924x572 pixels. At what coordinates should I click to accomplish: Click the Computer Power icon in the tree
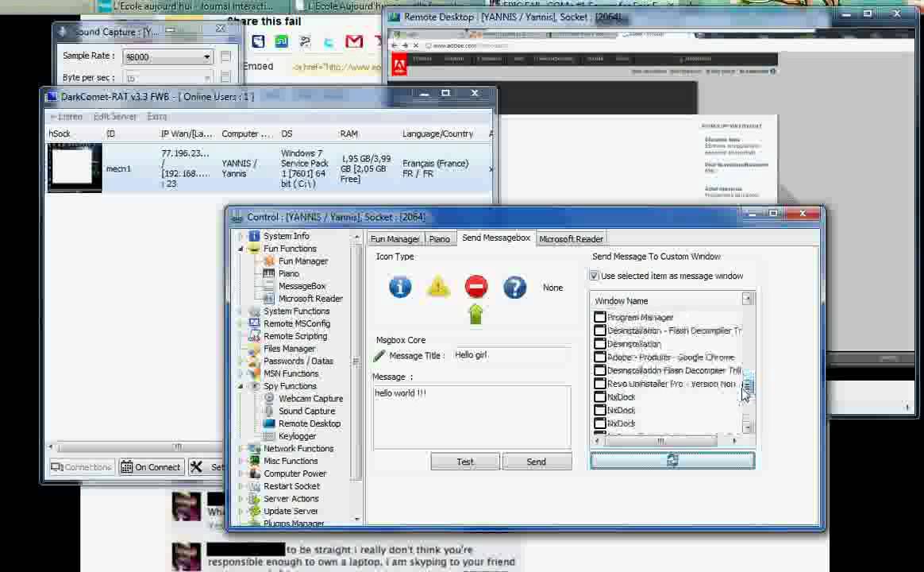[255, 473]
